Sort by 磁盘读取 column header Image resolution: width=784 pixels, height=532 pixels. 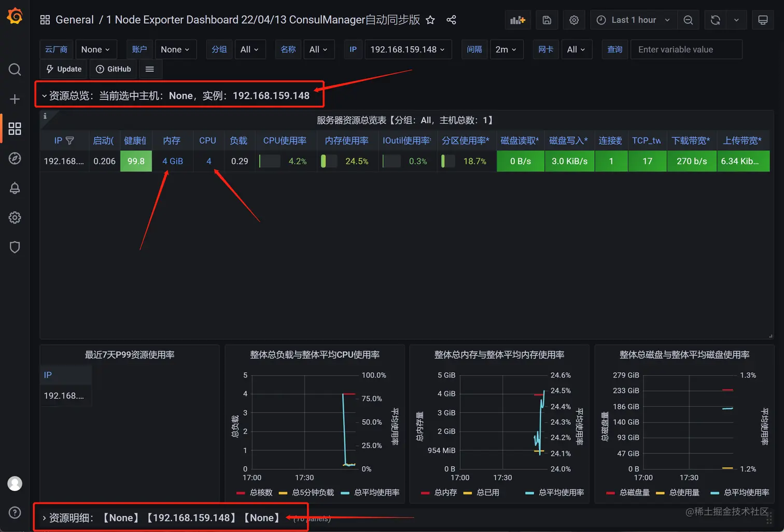coord(520,141)
